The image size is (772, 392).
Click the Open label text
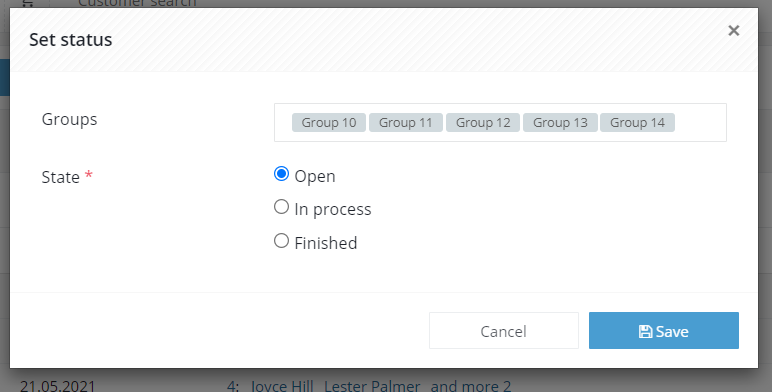tap(315, 176)
